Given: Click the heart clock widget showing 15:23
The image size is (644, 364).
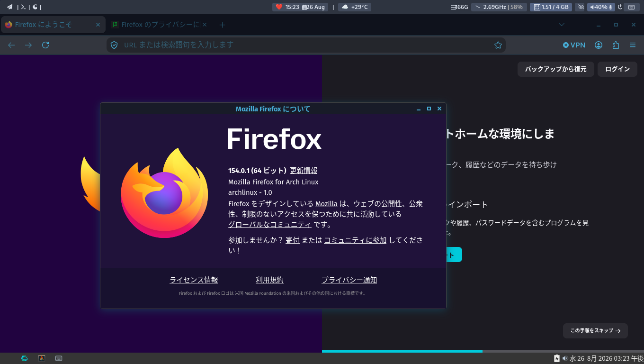Looking at the screenshot, I should click(287, 7).
